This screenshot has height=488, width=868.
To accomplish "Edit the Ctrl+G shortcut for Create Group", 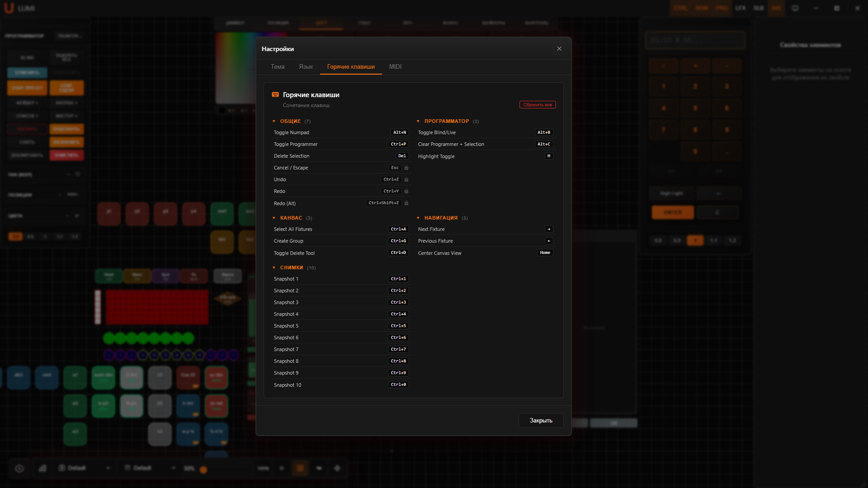I will (x=398, y=241).
